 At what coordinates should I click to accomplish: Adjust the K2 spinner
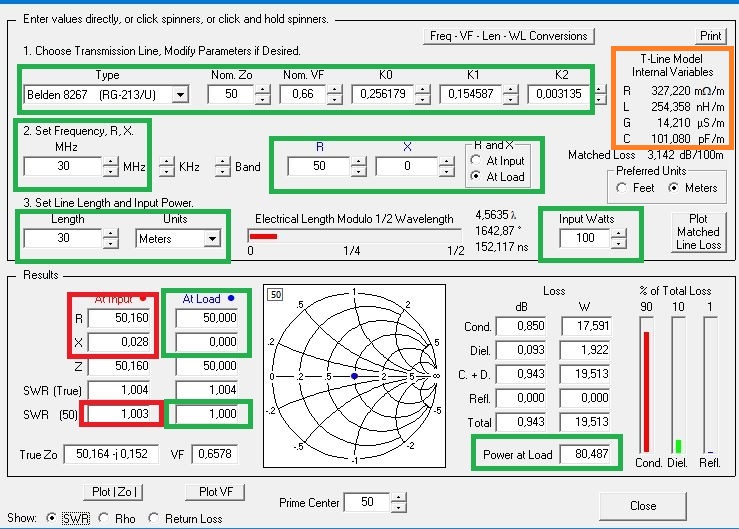click(599, 94)
